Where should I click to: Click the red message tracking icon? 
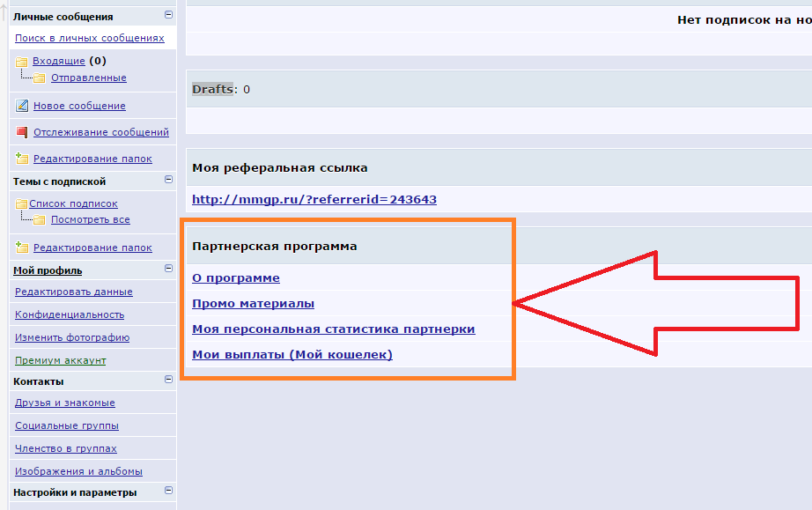22,132
